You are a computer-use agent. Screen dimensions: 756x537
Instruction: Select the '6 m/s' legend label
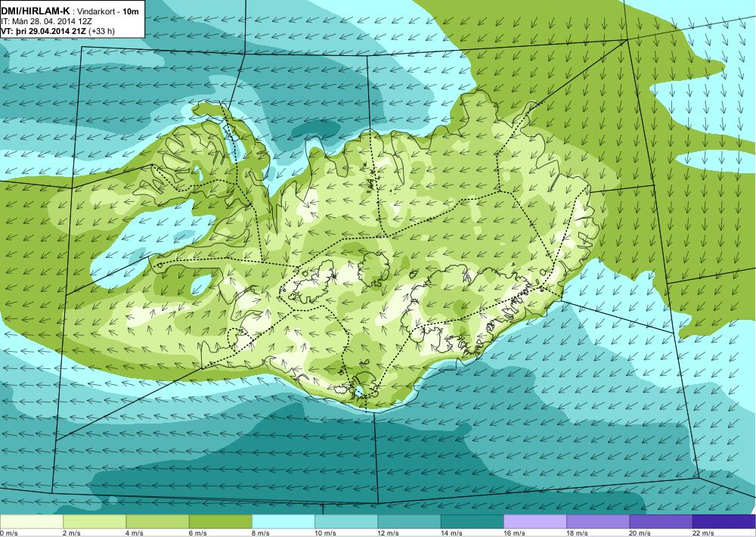[x=197, y=533]
